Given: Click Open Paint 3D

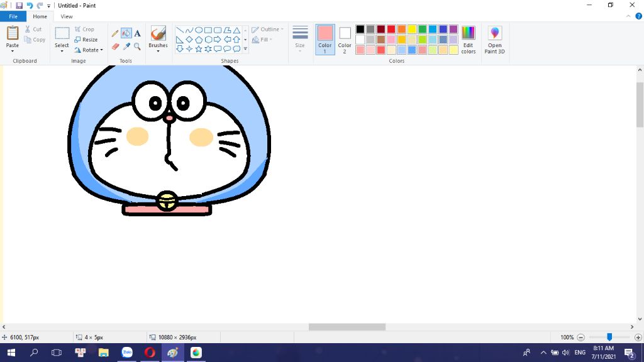Looking at the screenshot, I should click(x=494, y=40).
